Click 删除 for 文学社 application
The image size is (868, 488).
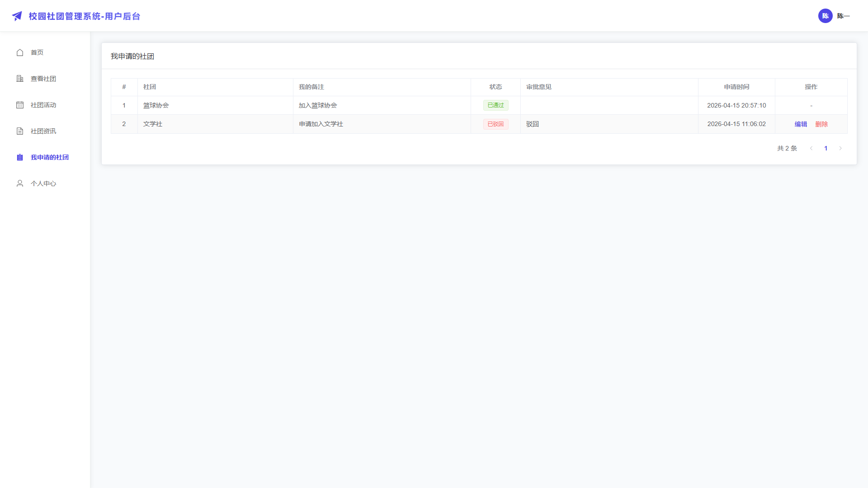coord(821,124)
